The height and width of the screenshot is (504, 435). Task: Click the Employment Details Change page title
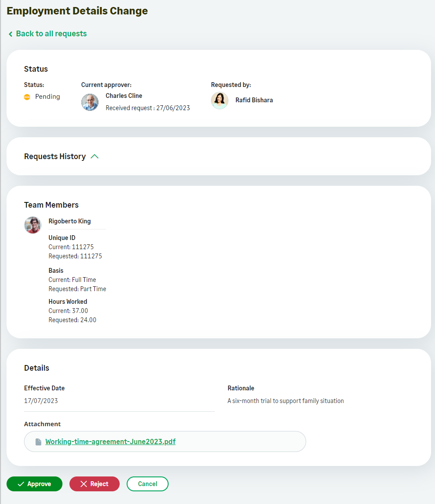click(x=77, y=11)
